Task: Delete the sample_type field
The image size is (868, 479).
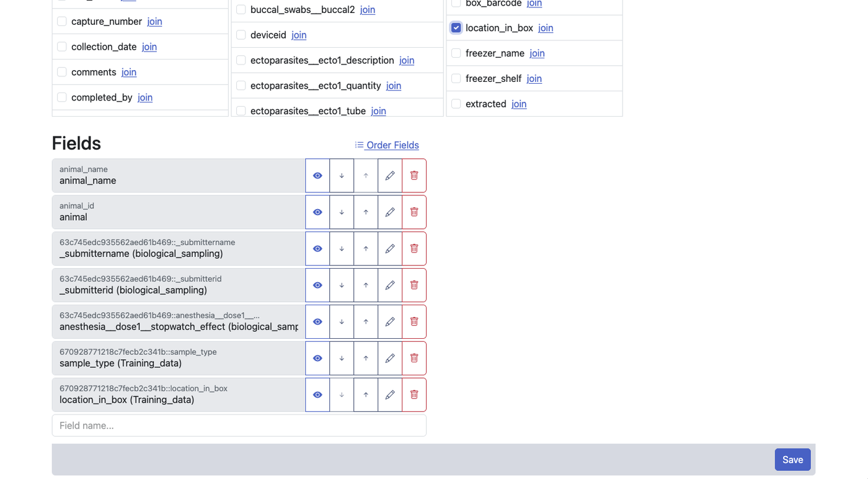Action: 414,358
